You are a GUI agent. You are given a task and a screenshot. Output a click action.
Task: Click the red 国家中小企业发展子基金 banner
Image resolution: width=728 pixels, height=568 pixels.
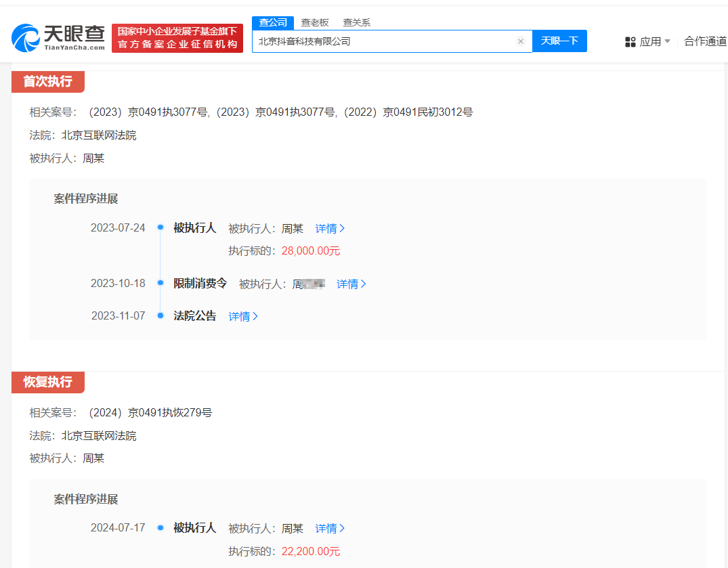(x=177, y=38)
